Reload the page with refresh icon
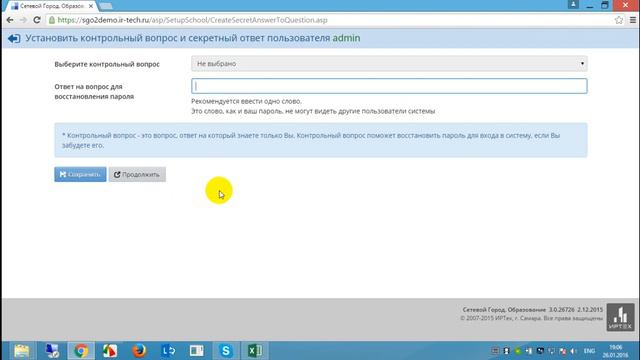Screen dimensions: 640x360 (x=37, y=20)
